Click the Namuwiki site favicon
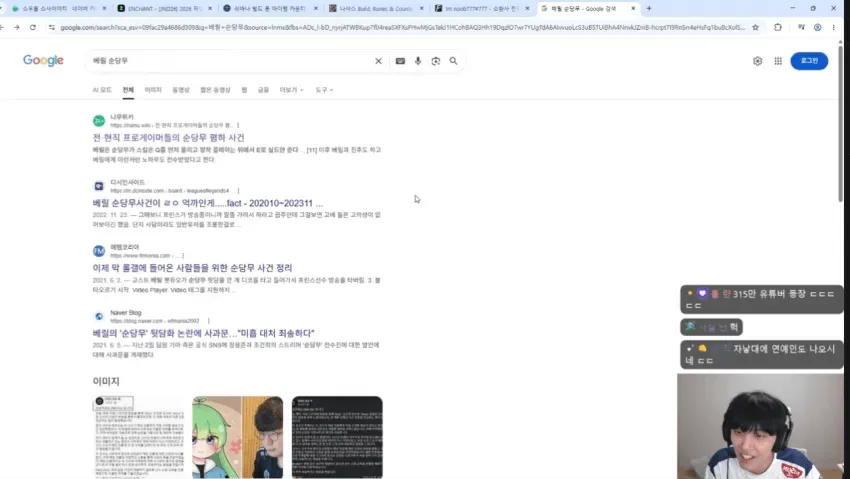Image resolution: width=850 pixels, height=479 pixels. [x=99, y=121]
